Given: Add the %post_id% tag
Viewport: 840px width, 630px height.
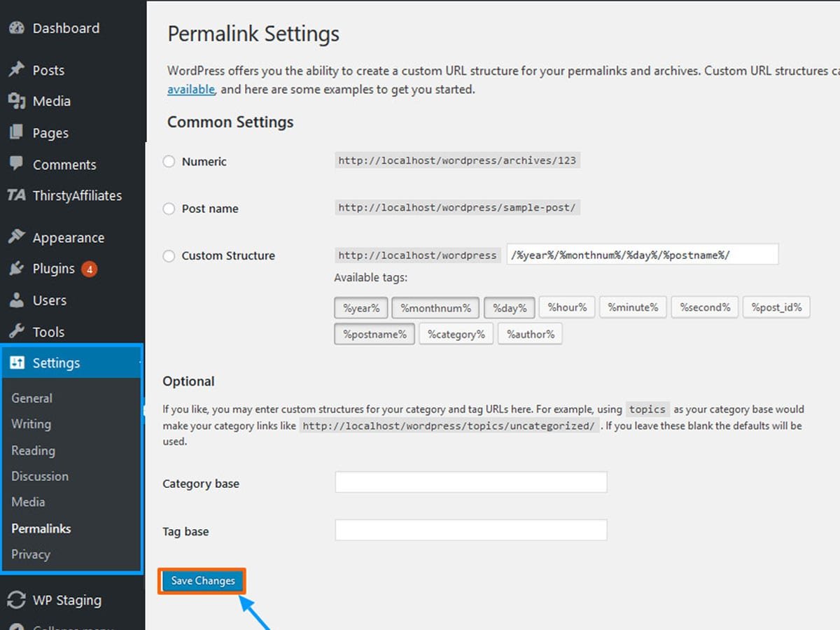Looking at the screenshot, I should pos(776,308).
